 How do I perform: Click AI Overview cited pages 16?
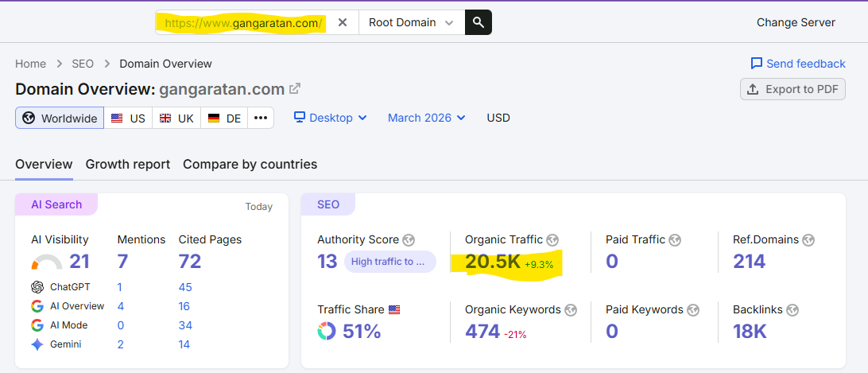pyautogui.click(x=184, y=306)
